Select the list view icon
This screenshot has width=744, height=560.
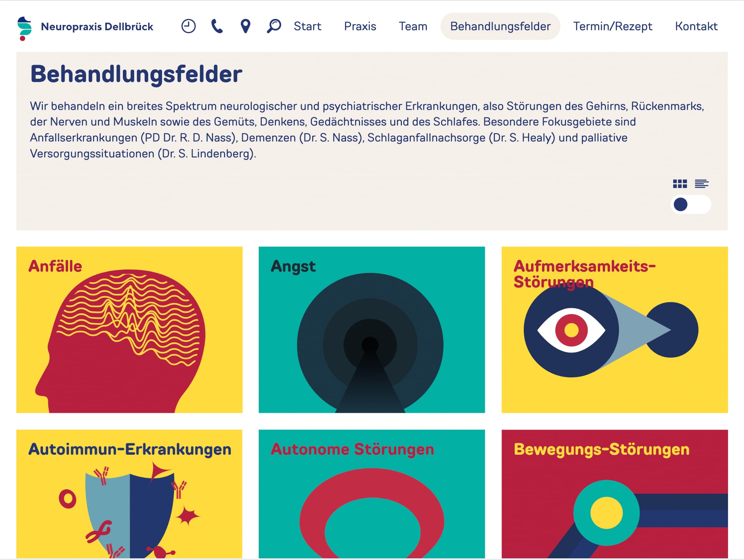(x=701, y=184)
